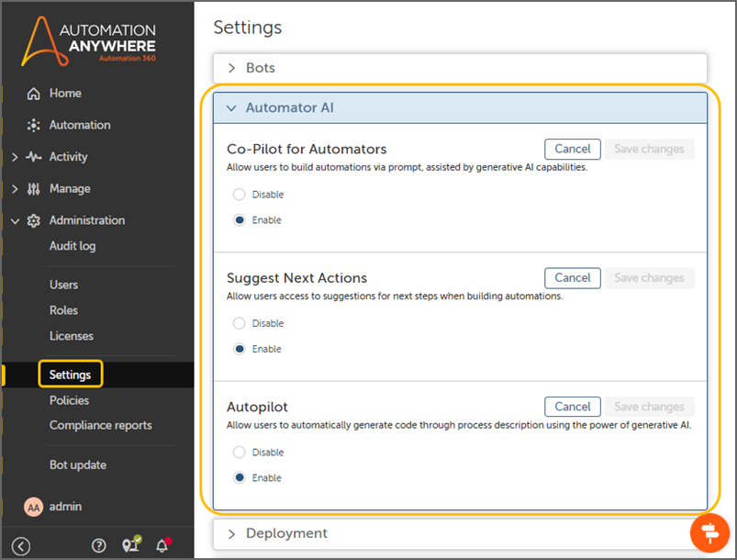Open Users page
737x560 pixels.
pos(64,285)
